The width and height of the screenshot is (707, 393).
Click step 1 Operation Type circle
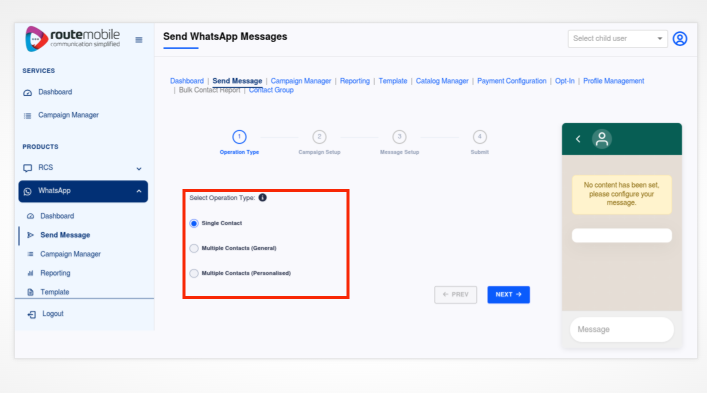coord(239,137)
